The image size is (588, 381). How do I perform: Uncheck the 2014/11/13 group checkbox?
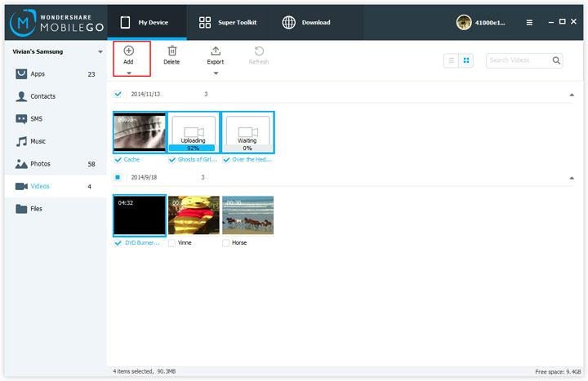pyautogui.click(x=118, y=94)
